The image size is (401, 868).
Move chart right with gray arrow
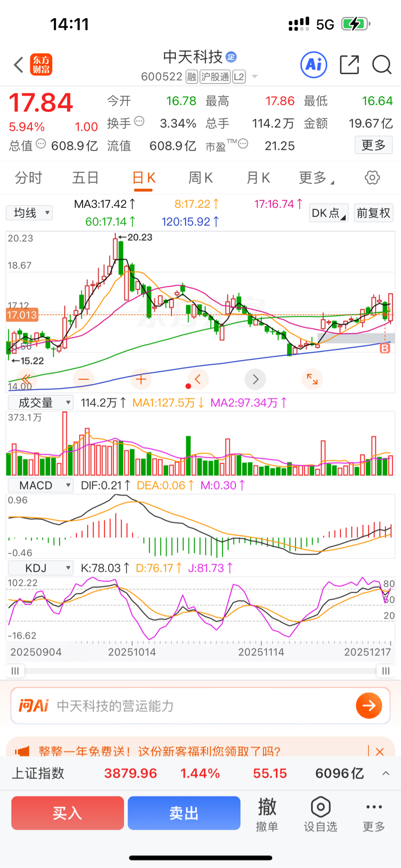[255, 379]
